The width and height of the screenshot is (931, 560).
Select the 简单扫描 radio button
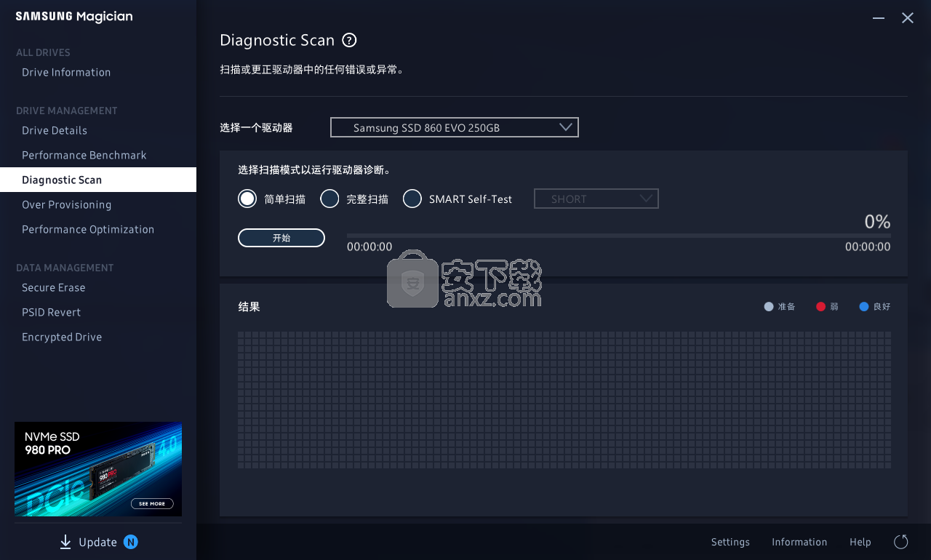[x=247, y=199]
